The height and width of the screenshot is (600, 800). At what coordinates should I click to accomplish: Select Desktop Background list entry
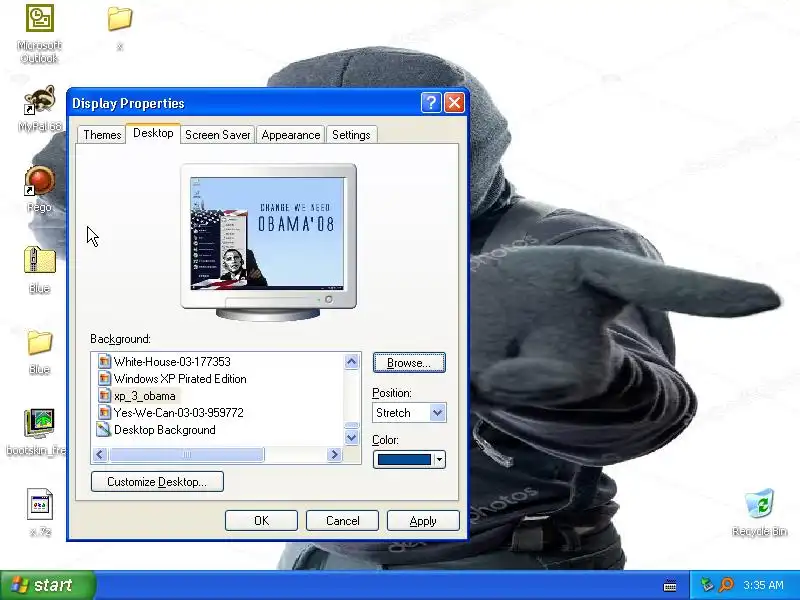(x=164, y=430)
